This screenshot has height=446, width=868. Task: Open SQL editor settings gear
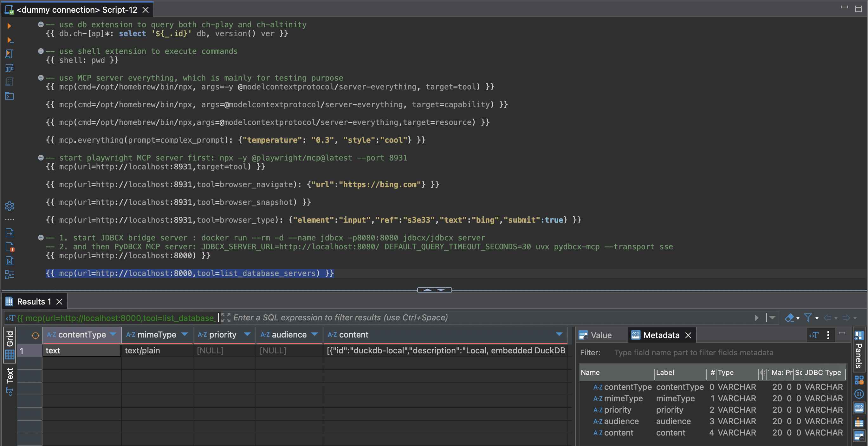coord(9,206)
